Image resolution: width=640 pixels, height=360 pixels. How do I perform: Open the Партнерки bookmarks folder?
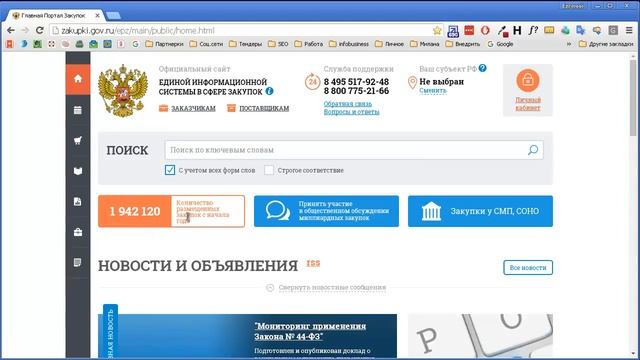click(x=164, y=44)
